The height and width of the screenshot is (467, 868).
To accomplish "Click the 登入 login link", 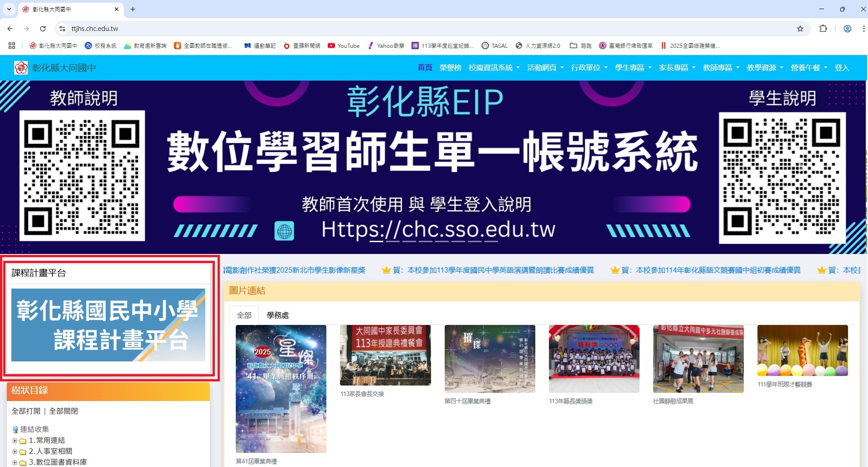I will click(842, 68).
